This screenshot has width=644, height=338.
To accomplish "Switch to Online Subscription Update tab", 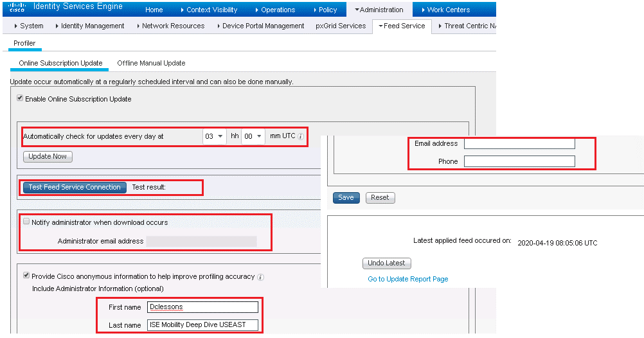I will [60, 63].
